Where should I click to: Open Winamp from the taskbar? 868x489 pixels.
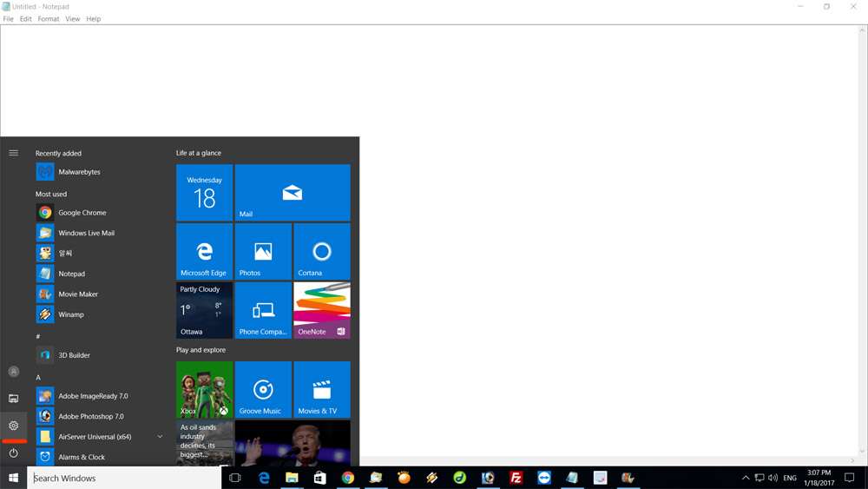(431, 478)
